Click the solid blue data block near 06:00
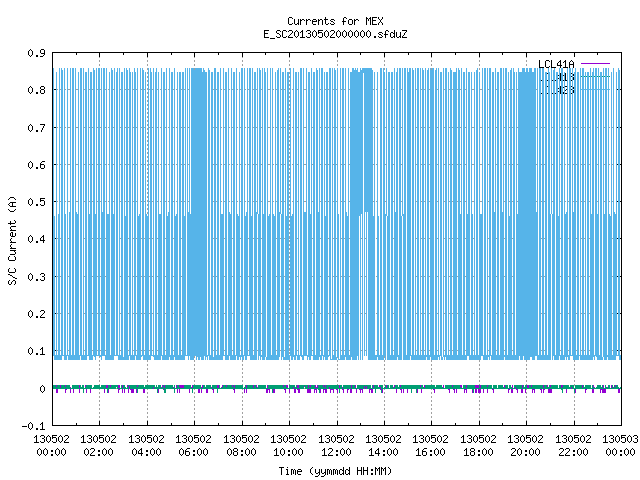The width and height of the screenshot is (640, 480). tap(199, 212)
